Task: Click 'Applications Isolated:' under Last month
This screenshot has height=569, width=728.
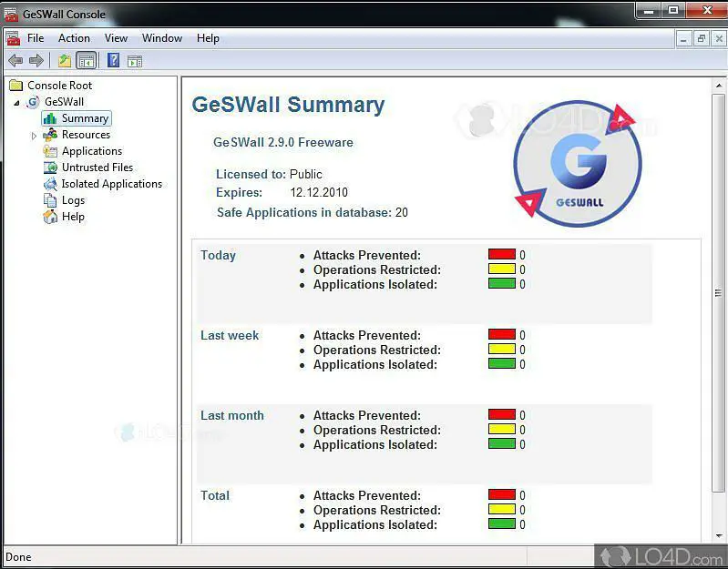Action: (375, 444)
